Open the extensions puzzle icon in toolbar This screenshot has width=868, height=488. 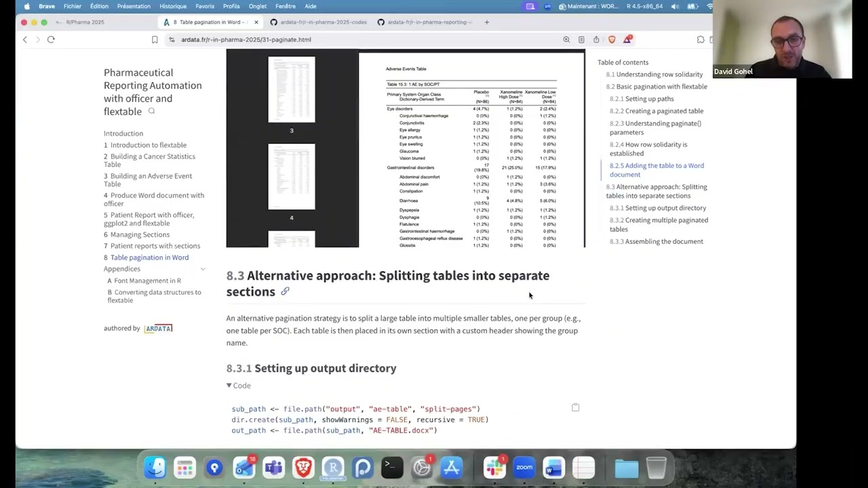coord(701,39)
